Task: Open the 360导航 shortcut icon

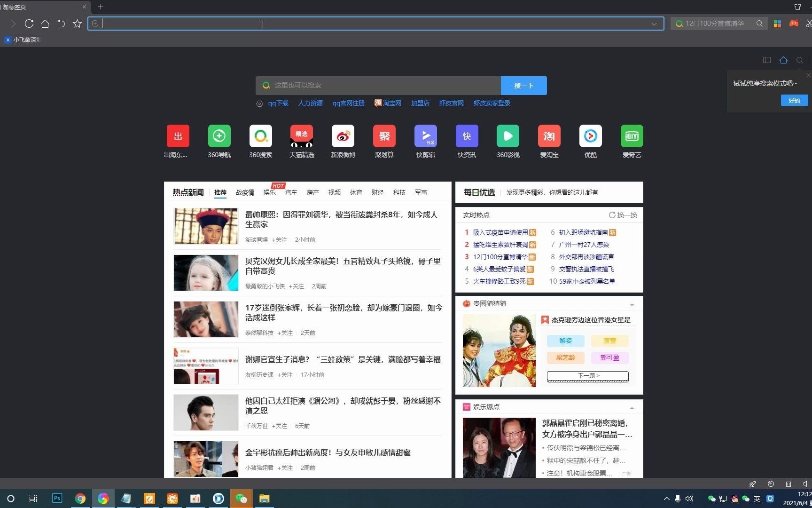Action: [x=219, y=136]
